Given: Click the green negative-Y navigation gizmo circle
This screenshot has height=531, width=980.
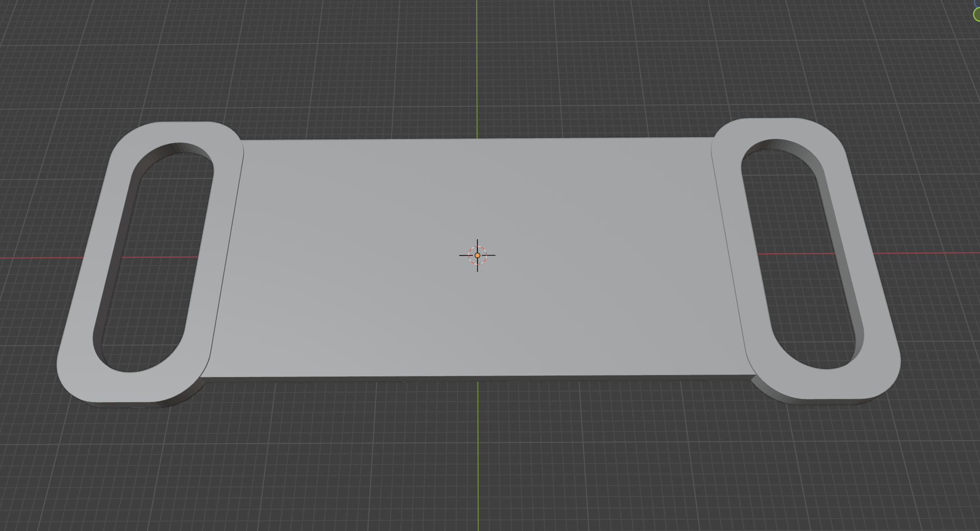Looking at the screenshot, I should [976, 14].
